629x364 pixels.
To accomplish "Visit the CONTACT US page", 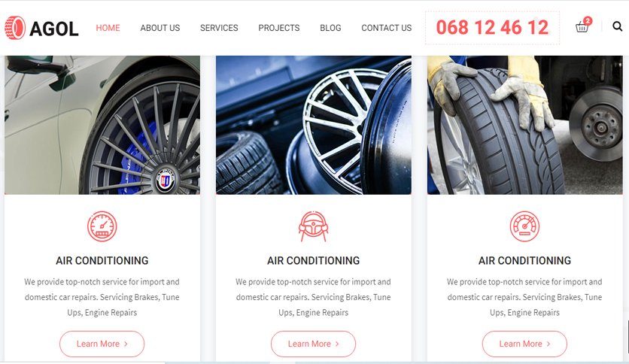I will [386, 28].
